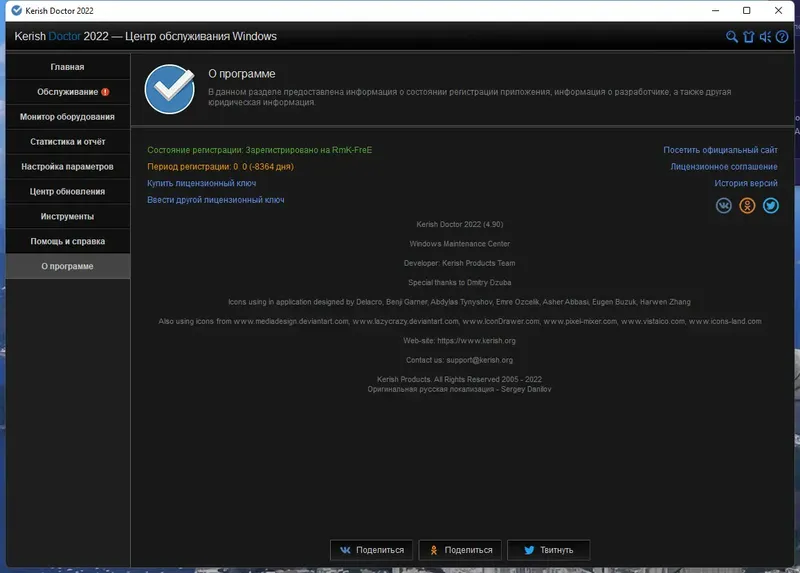This screenshot has width=800, height=573.
Task: Click the Kerish Doctor 2022 (4.90) version text
Action: (460, 225)
